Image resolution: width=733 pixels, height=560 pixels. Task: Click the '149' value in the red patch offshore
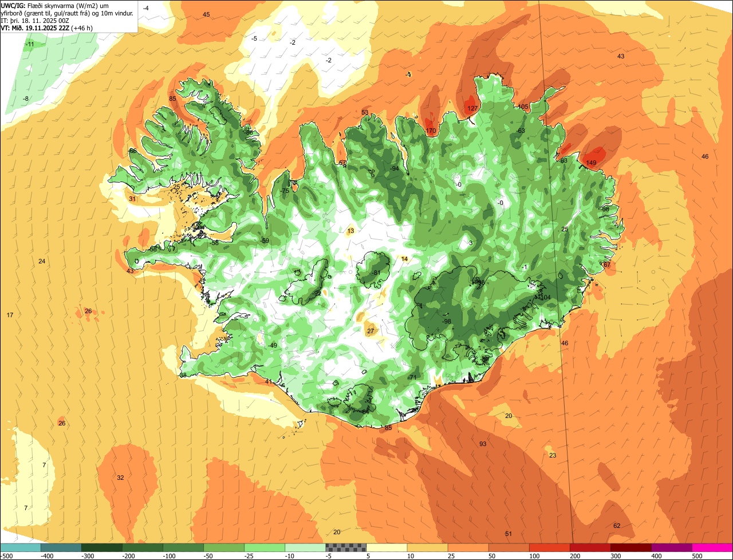click(592, 163)
